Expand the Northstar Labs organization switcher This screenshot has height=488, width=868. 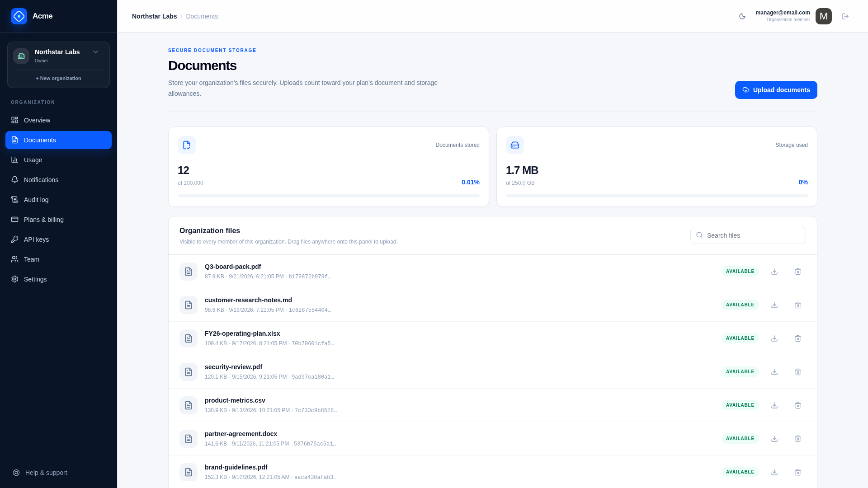pos(58,56)
